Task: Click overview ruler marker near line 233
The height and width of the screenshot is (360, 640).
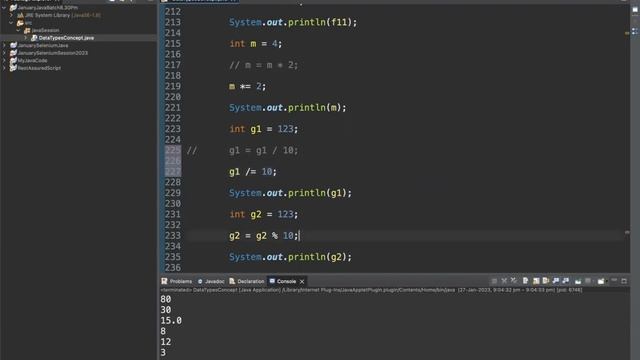Action: (x=627, y=232)
